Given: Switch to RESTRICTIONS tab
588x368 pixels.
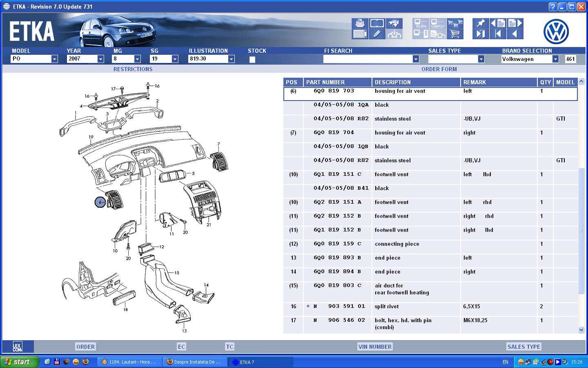Looking at the screenshot, I should point(133,69).
